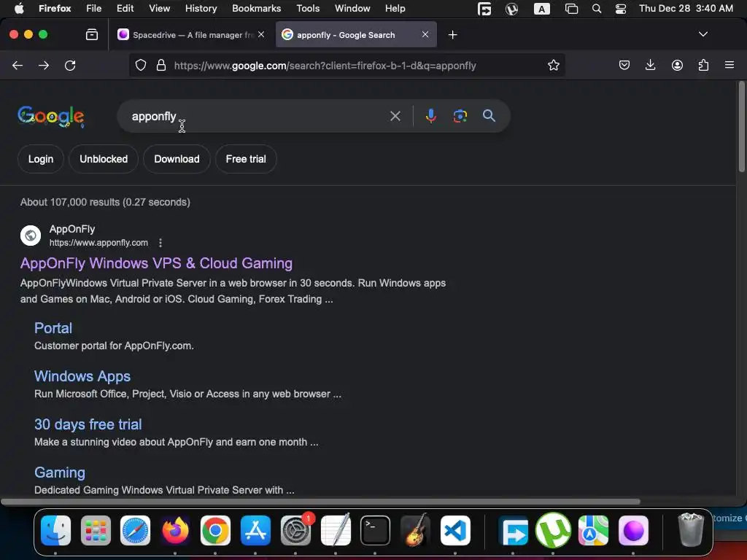Open Pocket save icon in toolbar
This screenshot has height=560, width=747.
[624, 65]
